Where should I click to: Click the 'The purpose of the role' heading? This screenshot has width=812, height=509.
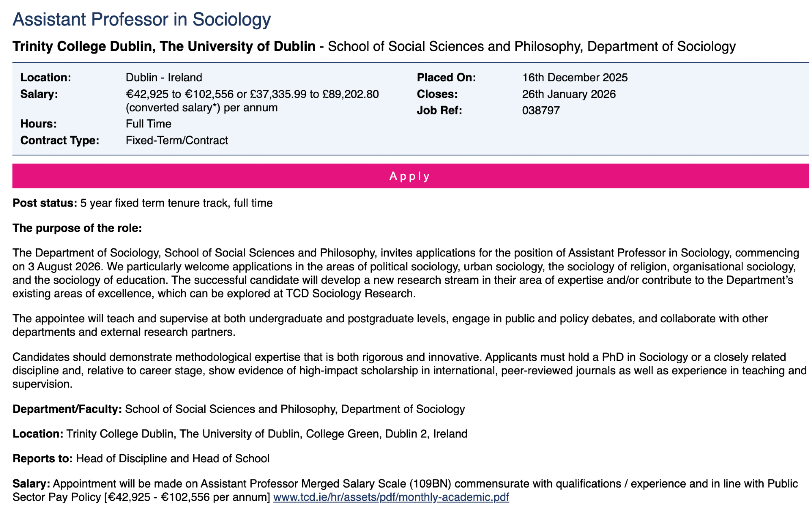click(x=77, y=228)
